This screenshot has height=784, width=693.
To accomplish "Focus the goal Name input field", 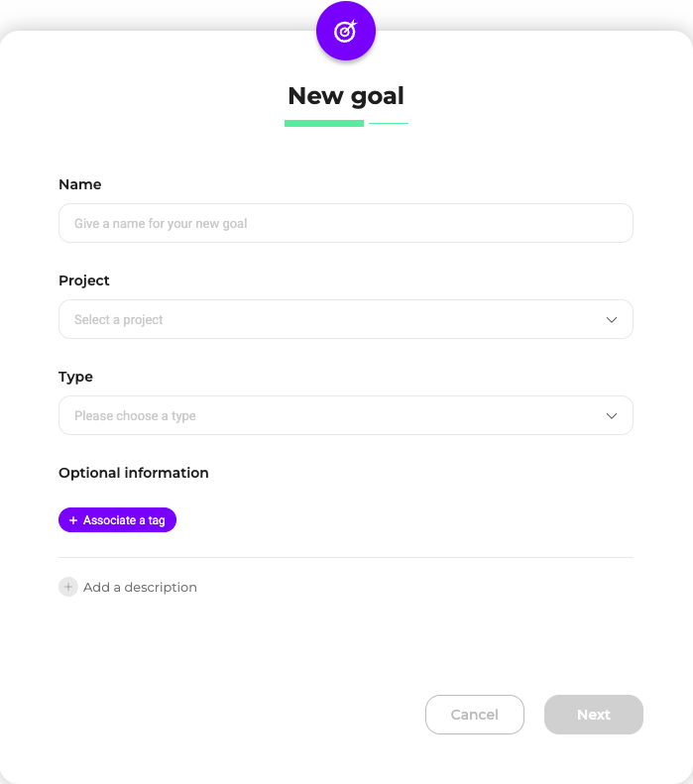I will pyautogui.click(x=345, y=223).
